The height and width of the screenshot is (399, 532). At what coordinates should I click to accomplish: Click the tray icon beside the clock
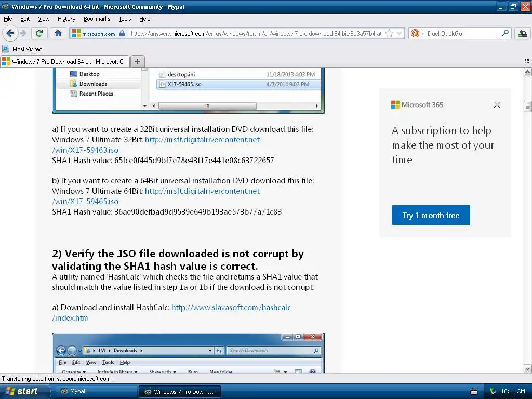(493, 392)
